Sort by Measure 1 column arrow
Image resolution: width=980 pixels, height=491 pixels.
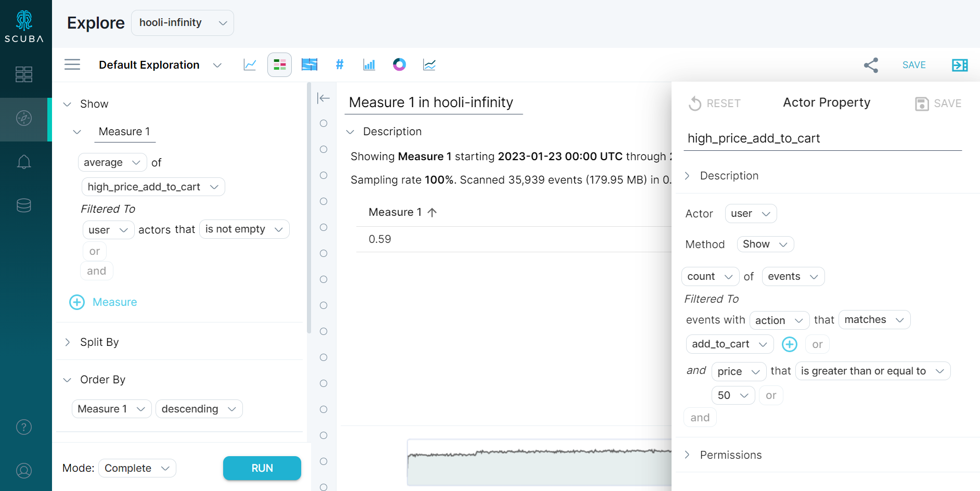(432, 212)
